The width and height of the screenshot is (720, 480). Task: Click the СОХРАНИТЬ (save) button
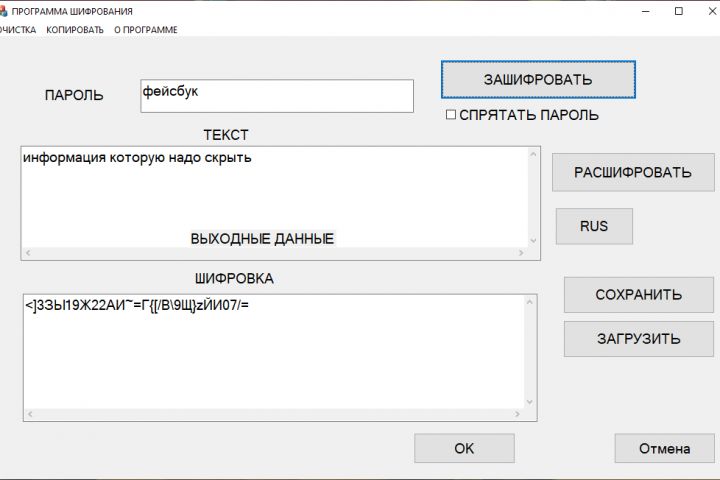coord(638,294)
